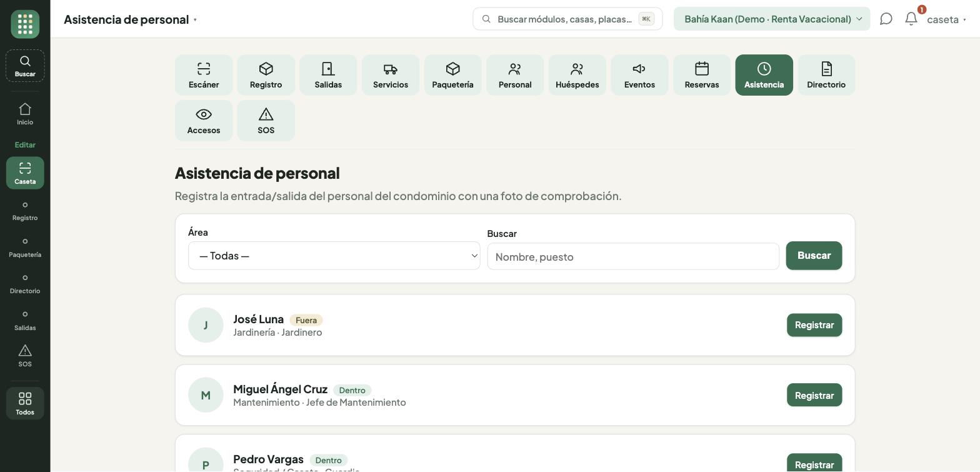Screen dimensions: 980x472
Task: Click José Luna's avatar J
Action: click(206, 325)
